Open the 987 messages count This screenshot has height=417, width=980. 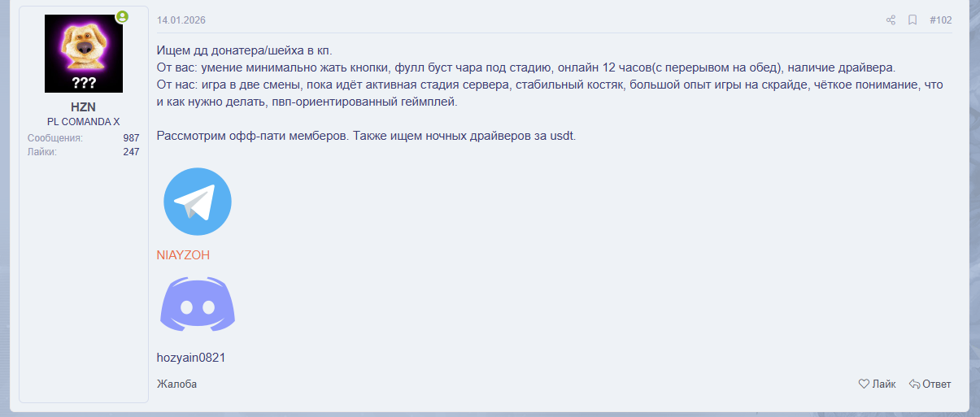(131, 138)
